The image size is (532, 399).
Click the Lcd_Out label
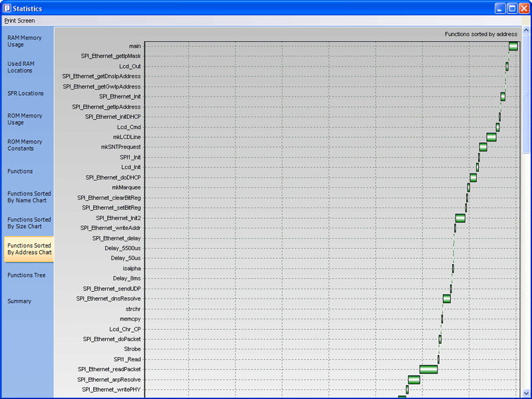click(130, 66)
